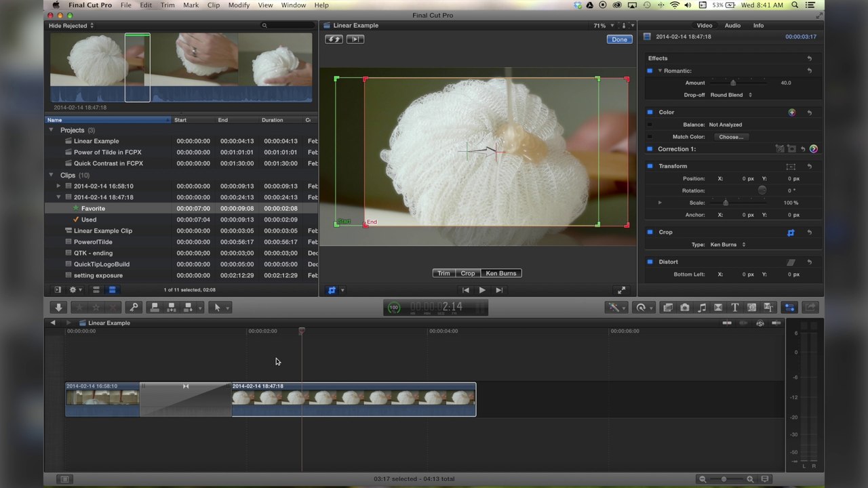868x488 pixels.
Task: Show the Color Board for Correction 1
Action: [x=814, y=149]
